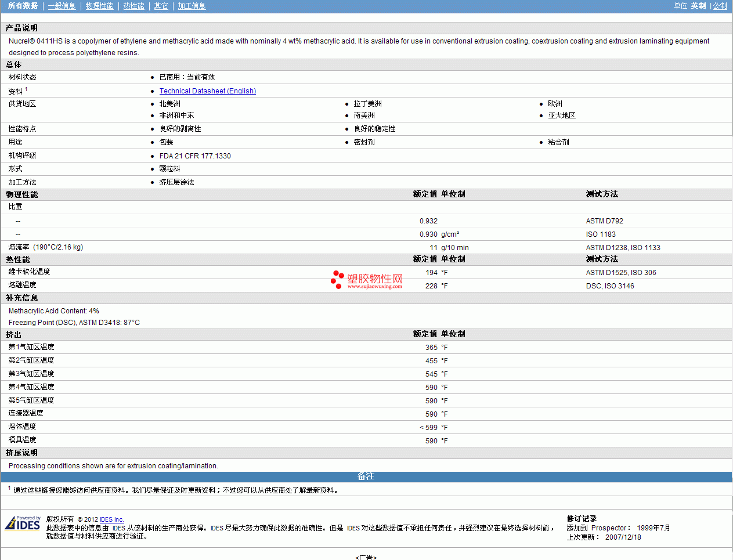Viewport: 733px width, 560px height.
Task: Select the FDA 21 CFR 177.1330 entry
Action: pos(195,156)
